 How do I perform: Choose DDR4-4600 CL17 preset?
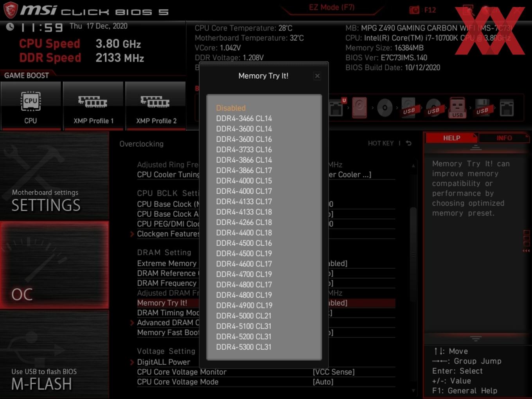[x=244, y=264]
